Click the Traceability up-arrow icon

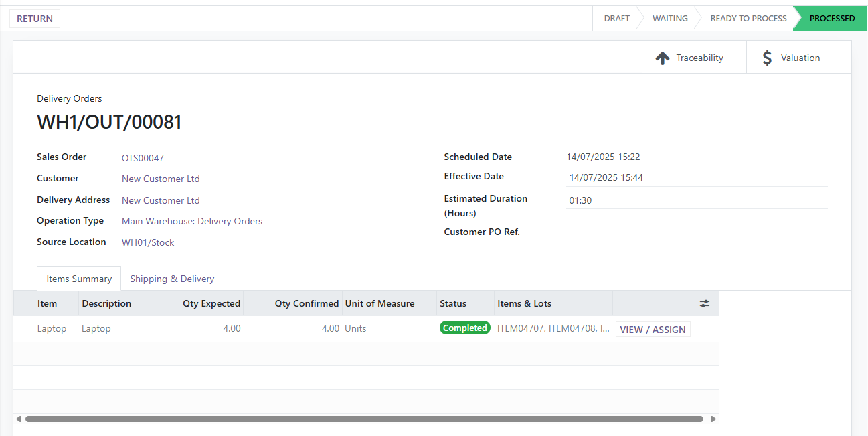(662, 58)
